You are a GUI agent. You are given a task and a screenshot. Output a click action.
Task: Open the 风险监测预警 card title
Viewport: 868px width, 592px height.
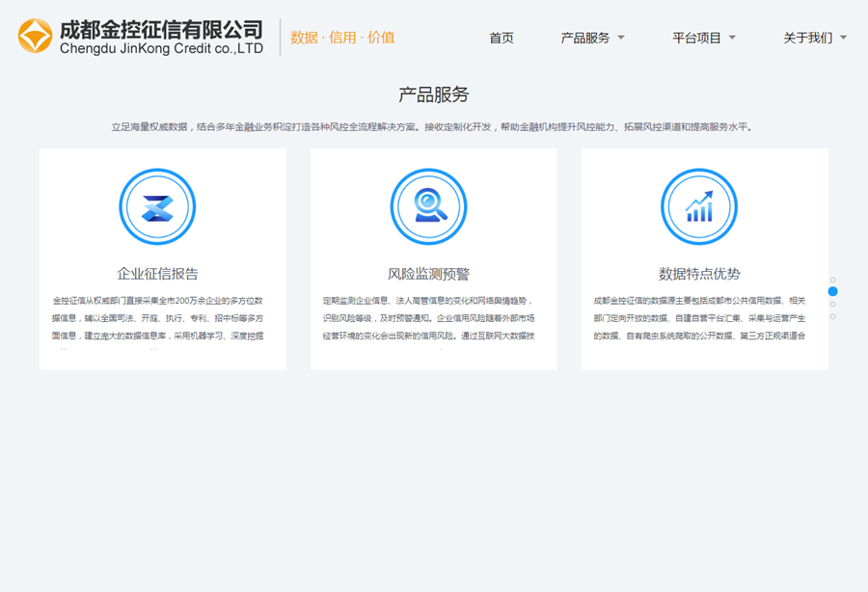click(428, 274)
